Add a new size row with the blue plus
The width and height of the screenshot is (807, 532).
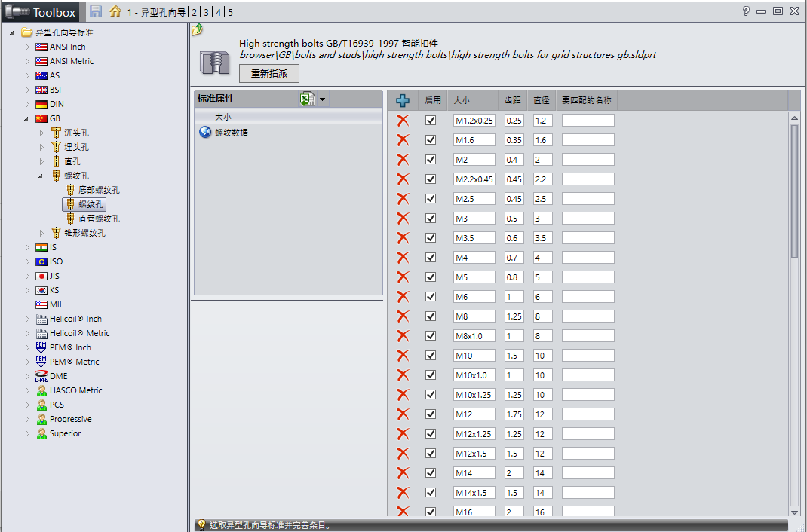tap(403, 100)
